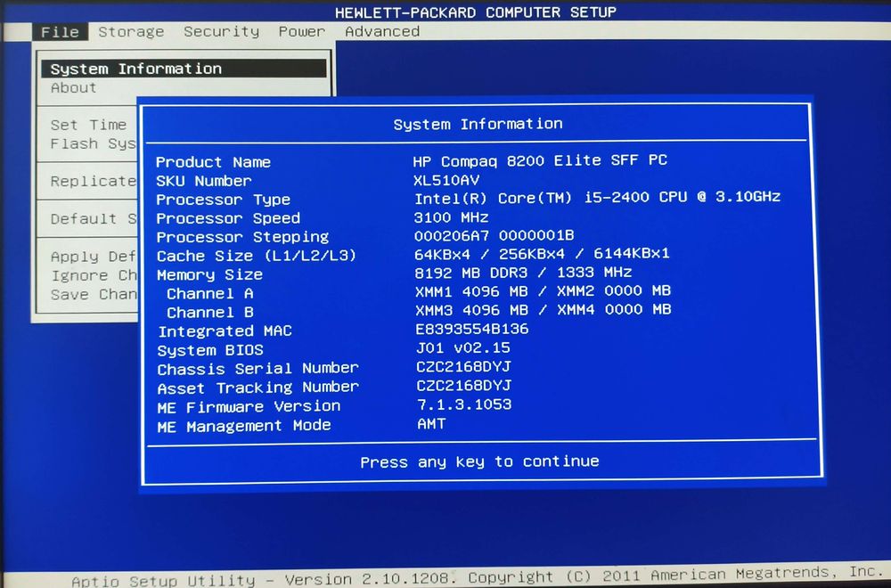891x588 pixels.
Task: Click the Channel A label
Action: pyautogui.click(x=210, y=294)
